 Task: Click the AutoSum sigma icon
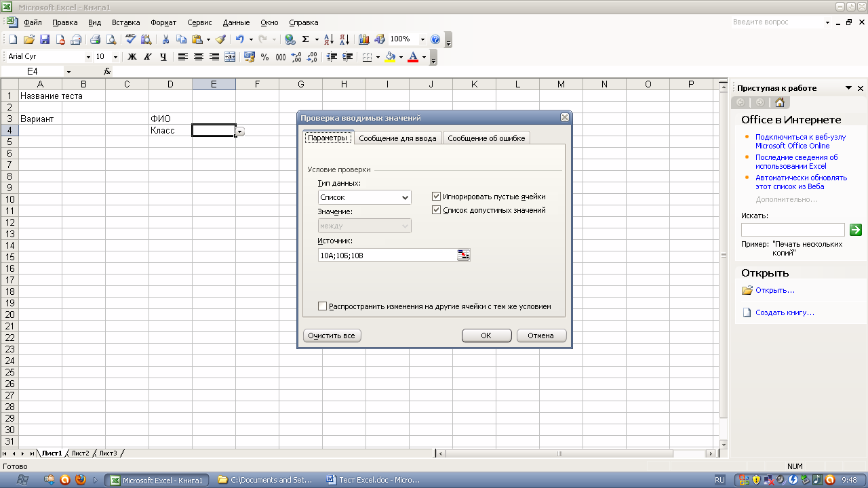coord(306,39)
